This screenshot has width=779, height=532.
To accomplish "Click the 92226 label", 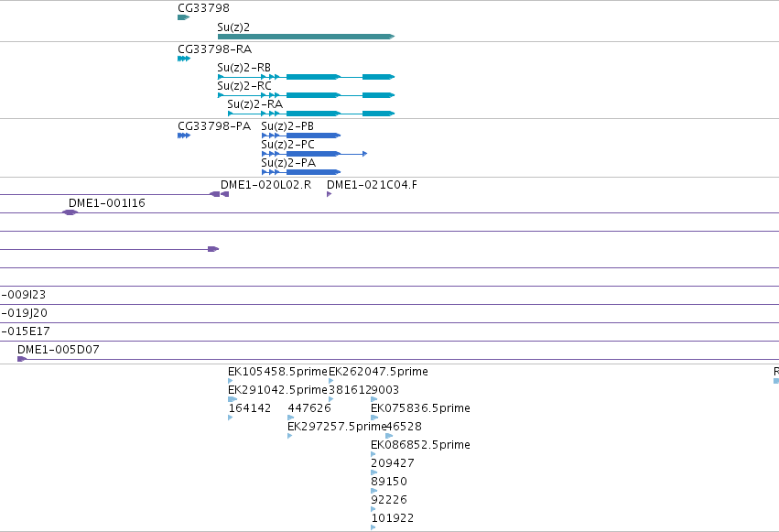I will tap(389, 500).
